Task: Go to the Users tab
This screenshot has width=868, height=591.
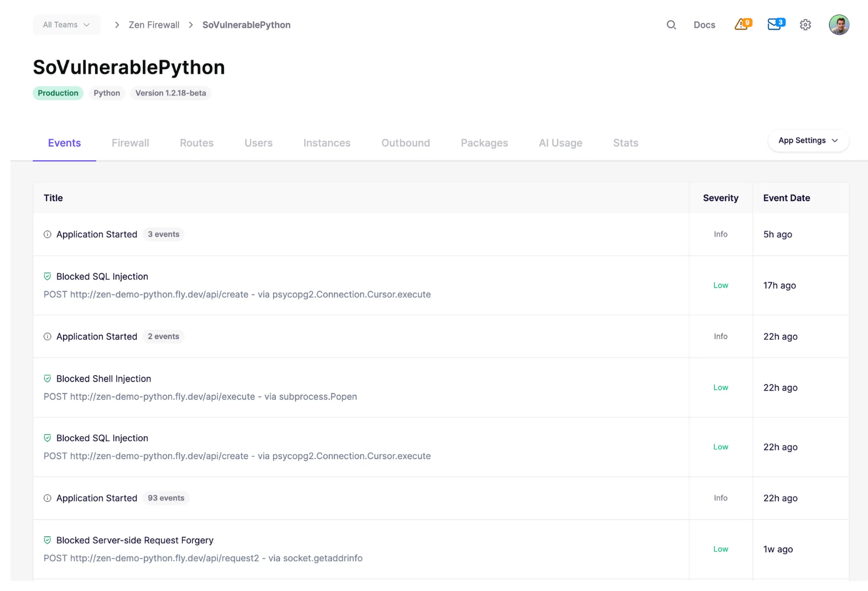Action: pos(258,143)
